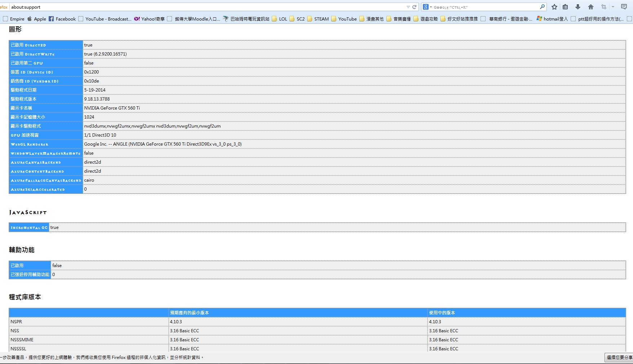
Task: Open the STEAM bookmarks folder
Action: (x=318, y=19)
